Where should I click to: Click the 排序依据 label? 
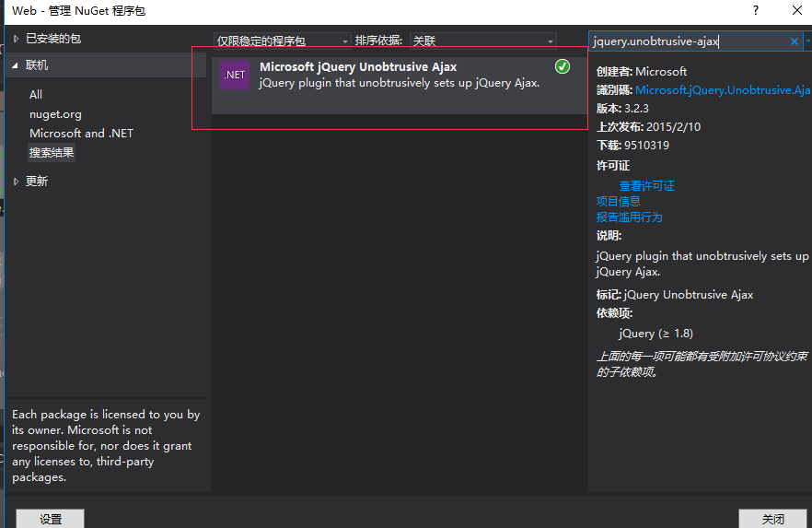point(378,41)
